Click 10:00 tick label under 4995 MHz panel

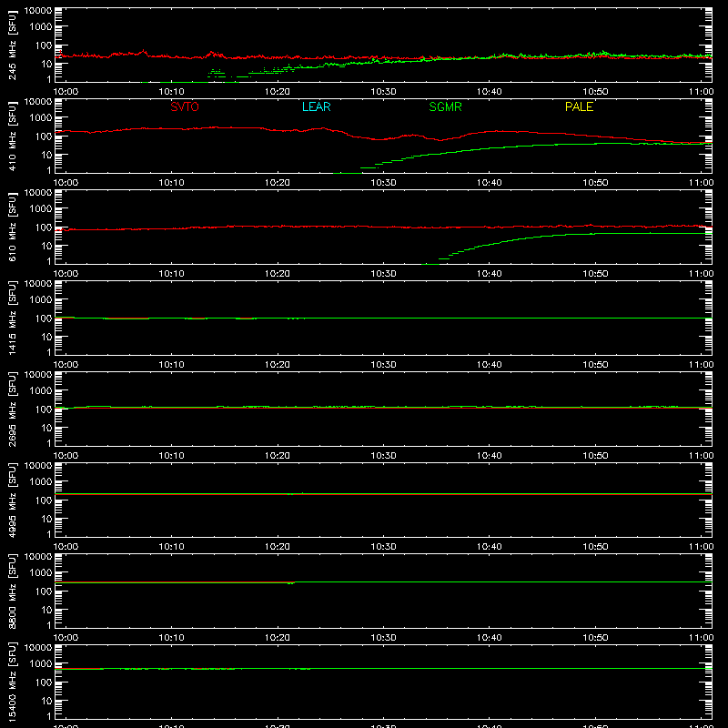tap(66, 547)
